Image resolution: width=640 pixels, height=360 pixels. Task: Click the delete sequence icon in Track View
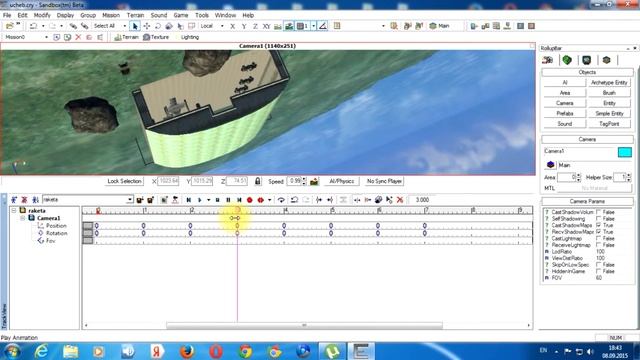pos(24,200)
